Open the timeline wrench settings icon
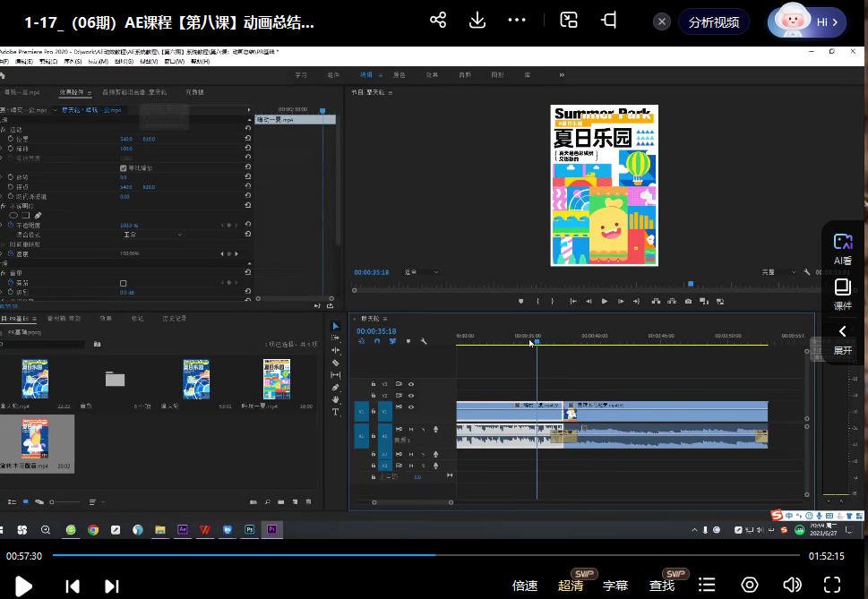Image resolution: width=868 pixels, height=599 pixels. pos(424,341)
